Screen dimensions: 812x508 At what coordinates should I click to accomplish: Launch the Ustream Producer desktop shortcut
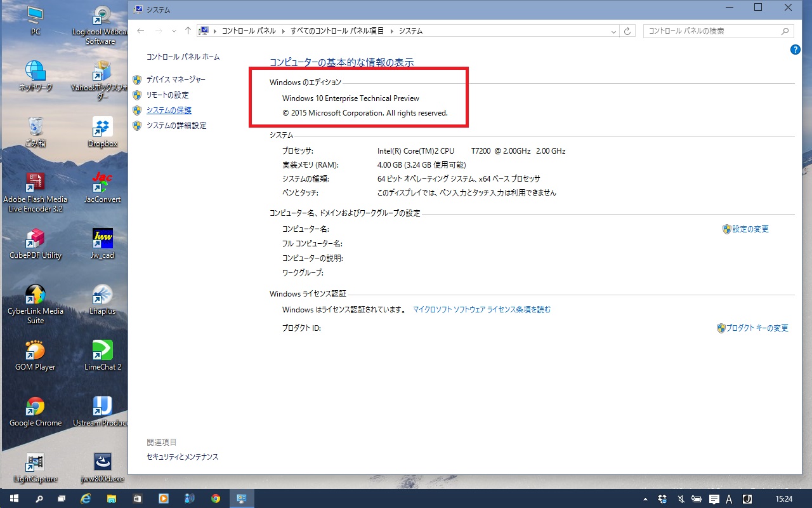coord(101,411)
